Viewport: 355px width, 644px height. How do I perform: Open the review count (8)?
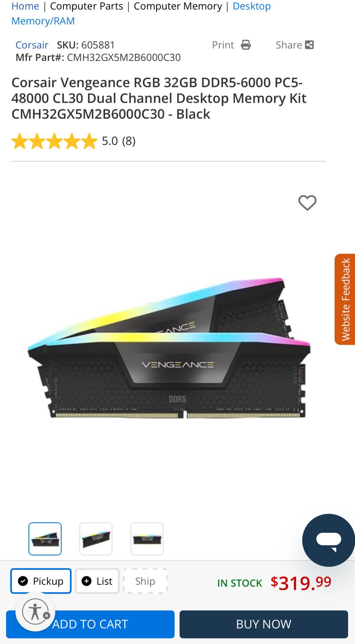(x=129, y=141)
